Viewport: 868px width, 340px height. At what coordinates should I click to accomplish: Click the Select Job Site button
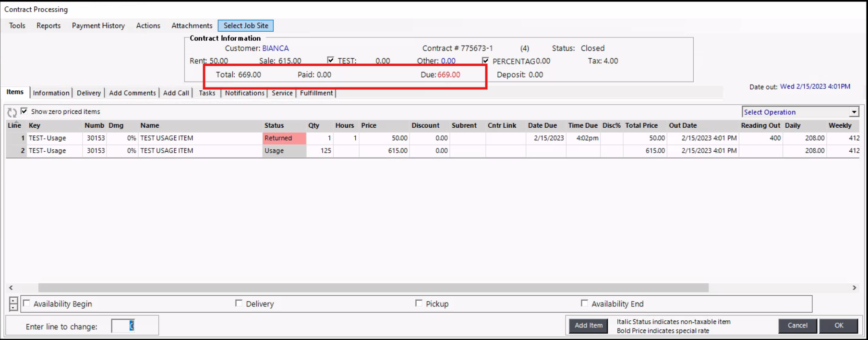click(246, 26)
